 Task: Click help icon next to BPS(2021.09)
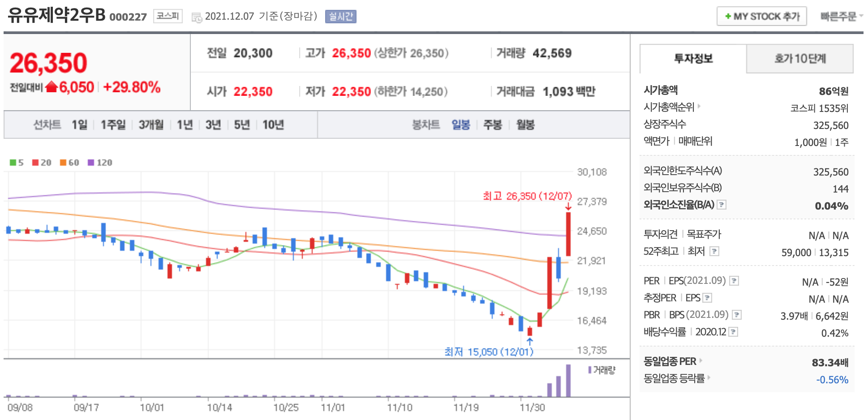(x=737, y=315)
